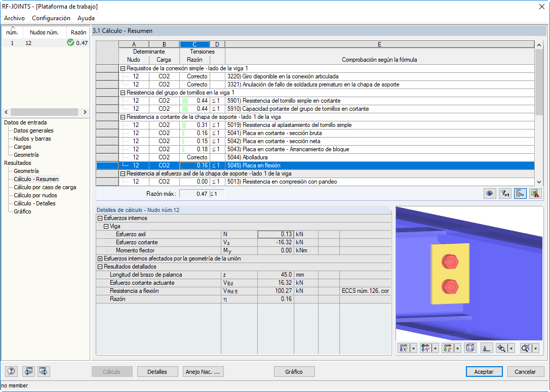Image resolution: width=550 pixels, height=392 pixels.
Task: Filter results with ratio greater than 1
Action: coord(505,193)
